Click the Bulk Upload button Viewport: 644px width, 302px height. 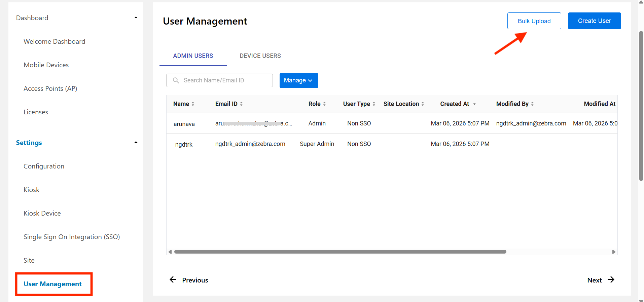pyautogui.click(x=534, y=21)
